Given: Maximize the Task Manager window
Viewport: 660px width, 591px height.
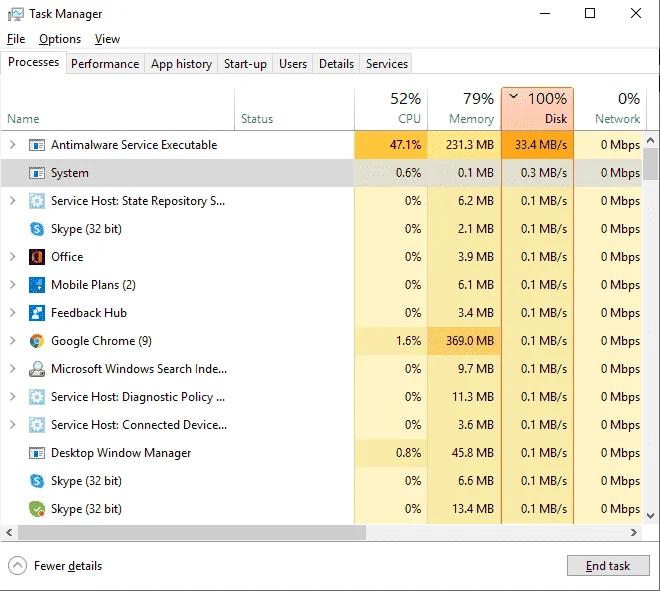Looking at the screenshot, I should [x=590, y=13].
